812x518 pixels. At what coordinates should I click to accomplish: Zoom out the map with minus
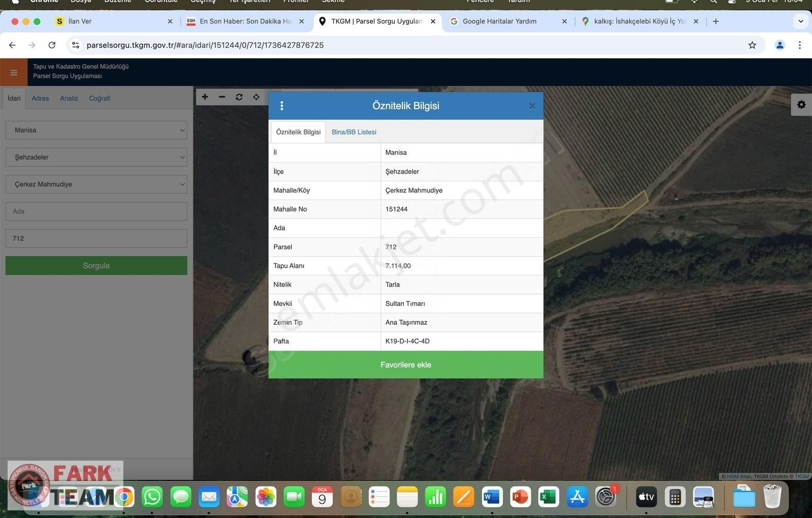[222, 97]
